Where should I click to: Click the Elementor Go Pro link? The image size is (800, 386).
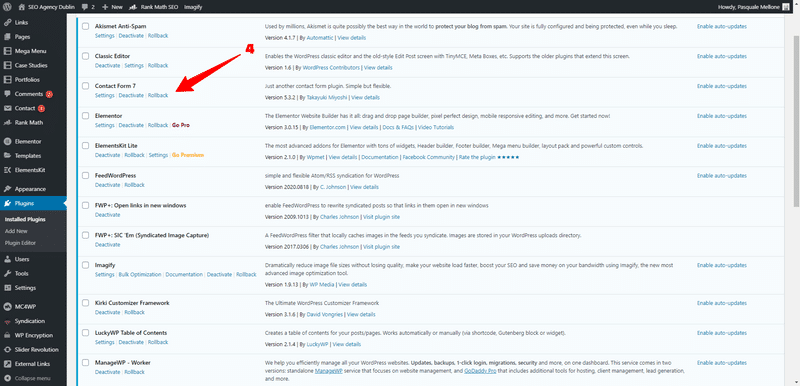[181, 125]
